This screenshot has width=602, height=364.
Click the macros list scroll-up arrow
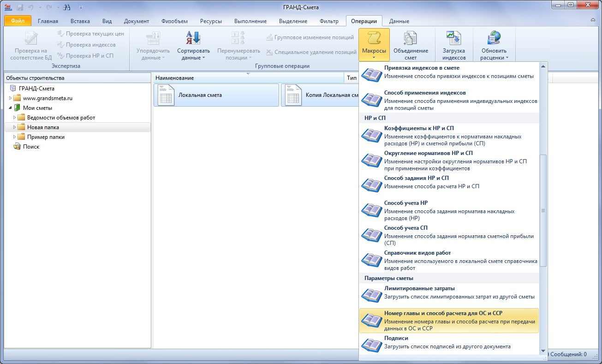(x=543, y=66)
